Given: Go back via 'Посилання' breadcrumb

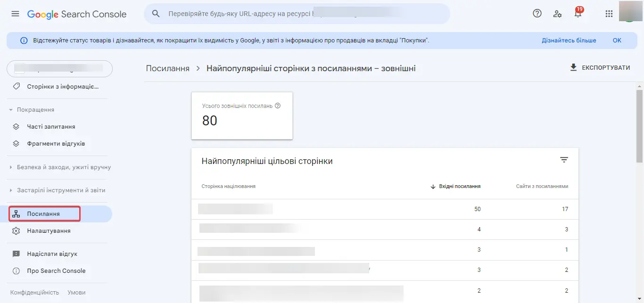Looking at the screenshot, I should [x=168, y=68].
